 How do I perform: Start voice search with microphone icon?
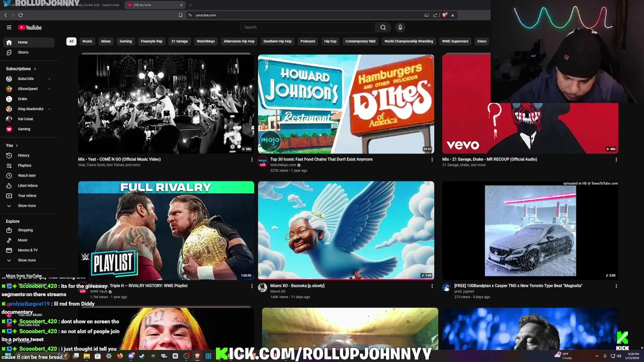[400, 27]
